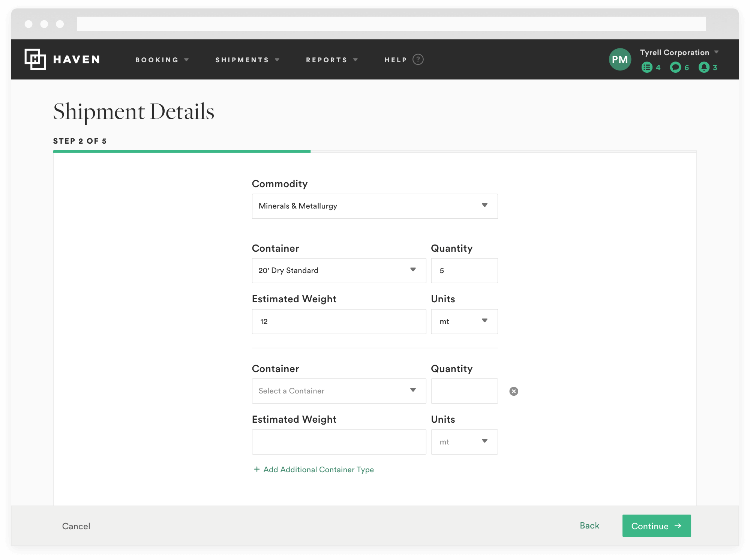Click Cancel to discard shipment details
Viewport: 750px width, 560px height.
click(x=76, y=526)
